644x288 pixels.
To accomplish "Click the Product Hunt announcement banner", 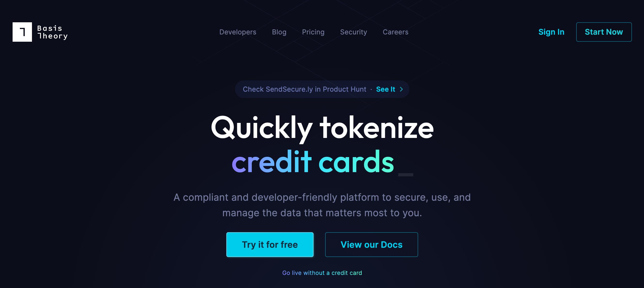I will (322, 89).
